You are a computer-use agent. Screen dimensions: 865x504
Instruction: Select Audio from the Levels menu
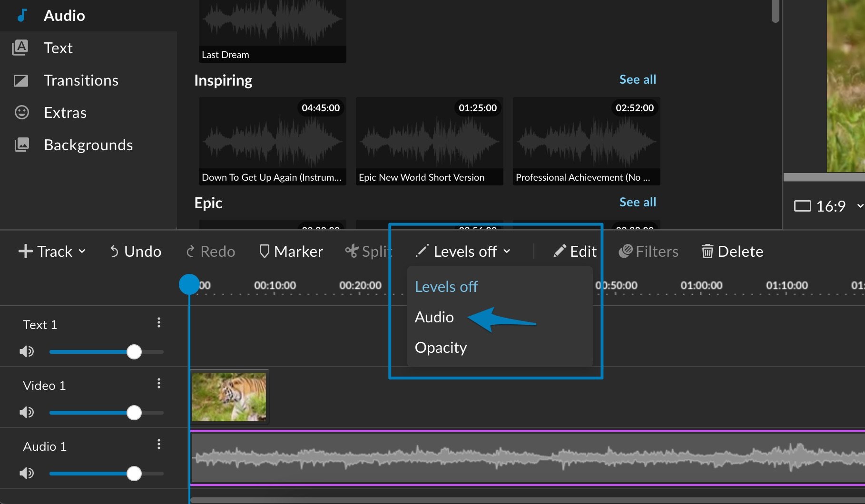(x=434, y=317)
